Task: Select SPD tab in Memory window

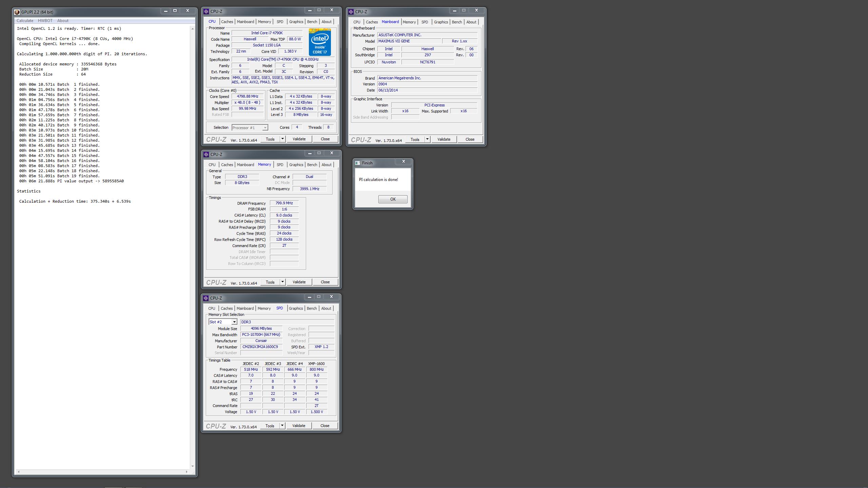Action: tap(280, 165)
